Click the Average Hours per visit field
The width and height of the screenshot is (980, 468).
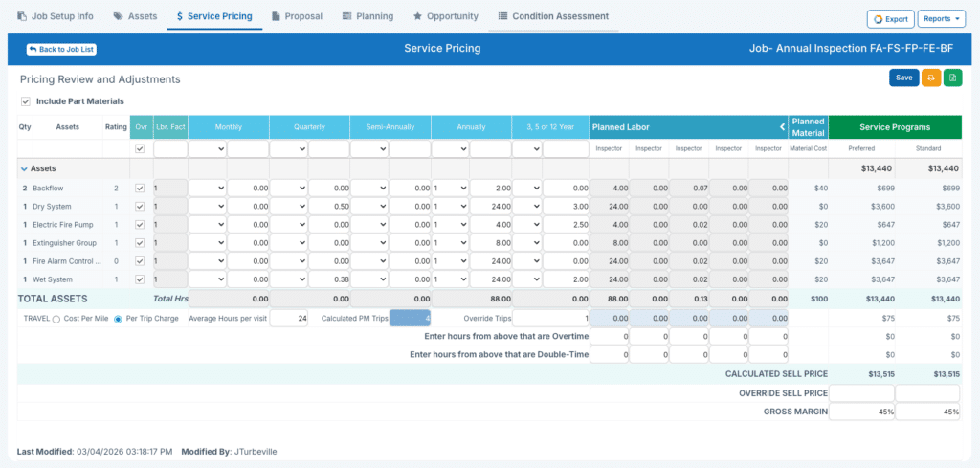(288, 318)
